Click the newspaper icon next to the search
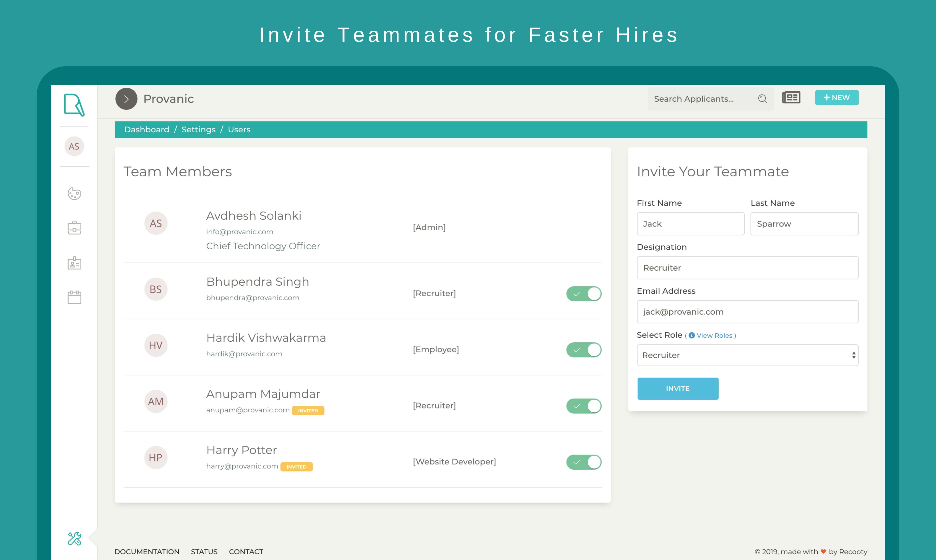Screen dimensions: 936x560 (791, 98)
